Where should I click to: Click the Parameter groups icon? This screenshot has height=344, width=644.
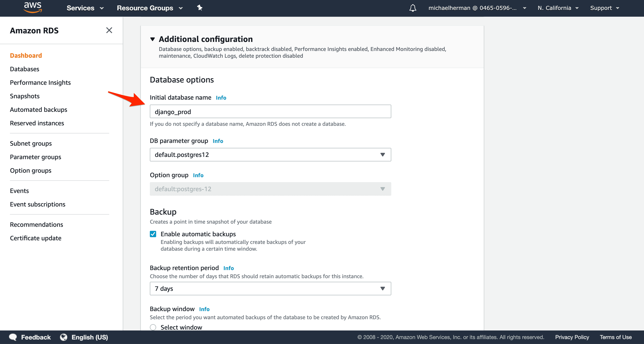coord(35,157)
